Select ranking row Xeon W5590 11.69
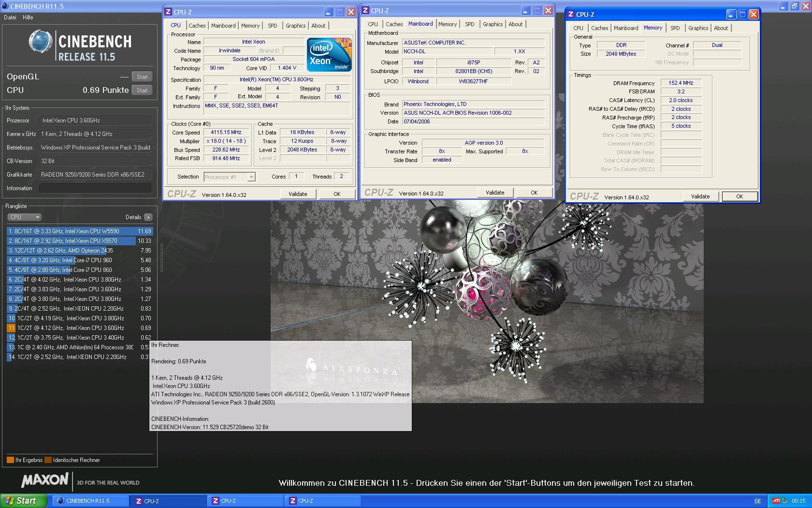This screenshot has height=508, width=812. [x=80, y=231]
